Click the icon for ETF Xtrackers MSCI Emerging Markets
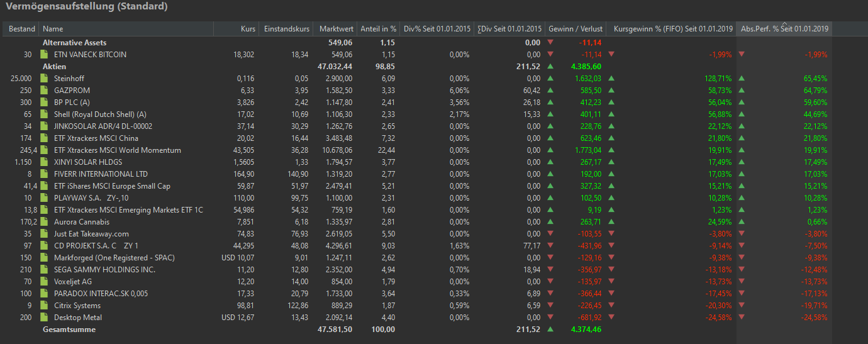 [x=44, y=210]
